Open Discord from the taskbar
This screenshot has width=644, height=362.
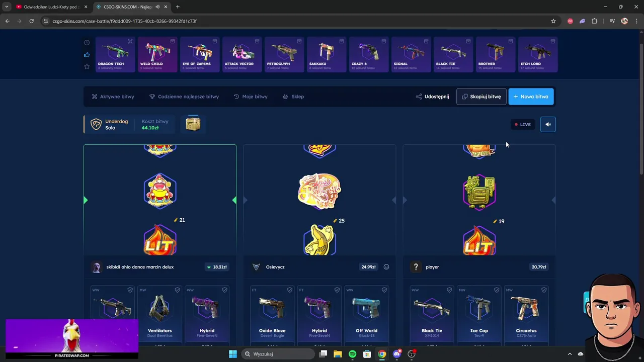tap(397, 354)
